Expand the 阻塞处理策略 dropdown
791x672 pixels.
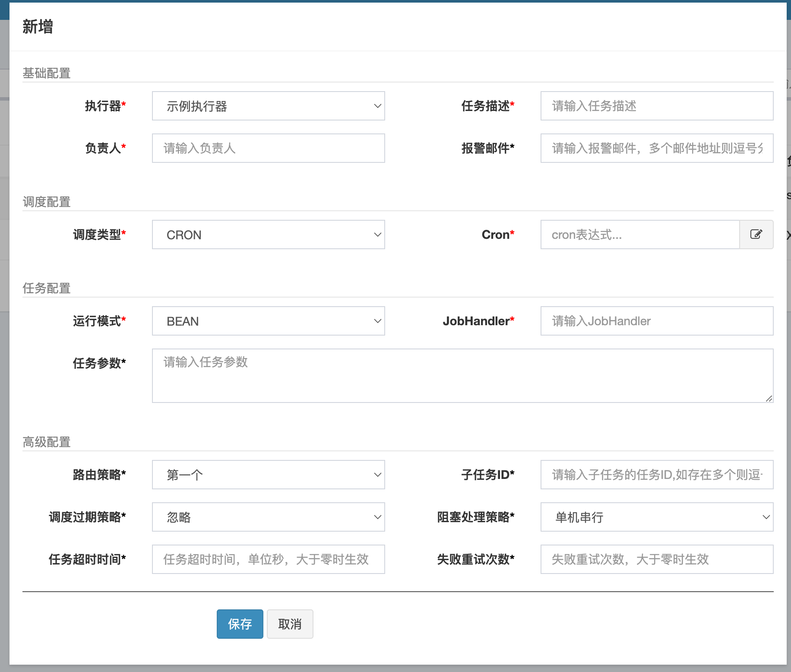[657, 517]
